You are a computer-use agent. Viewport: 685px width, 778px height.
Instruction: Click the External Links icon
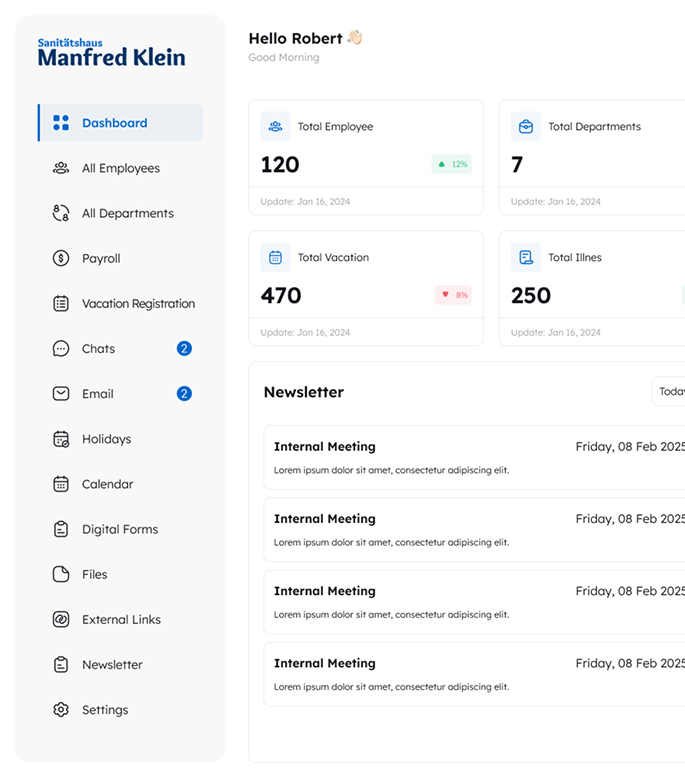pyautogui.click(x=61, y=620)
